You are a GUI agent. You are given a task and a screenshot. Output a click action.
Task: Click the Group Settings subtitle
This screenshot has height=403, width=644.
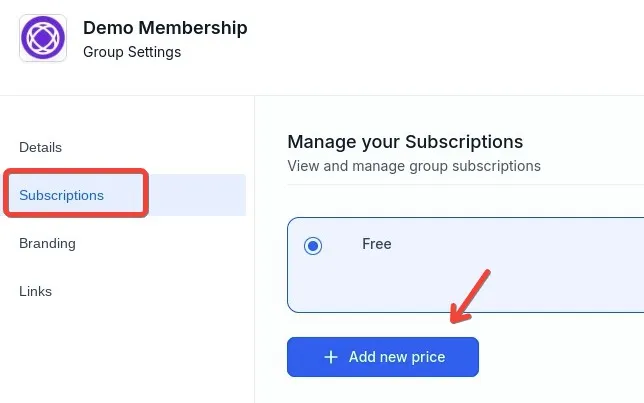[x=132, y=52]
